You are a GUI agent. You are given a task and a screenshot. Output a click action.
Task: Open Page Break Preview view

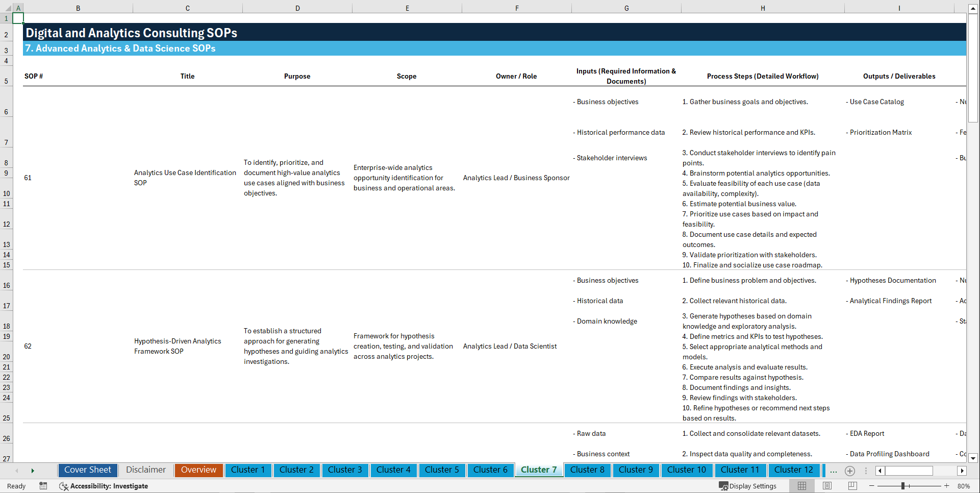(x=852, y=486)
